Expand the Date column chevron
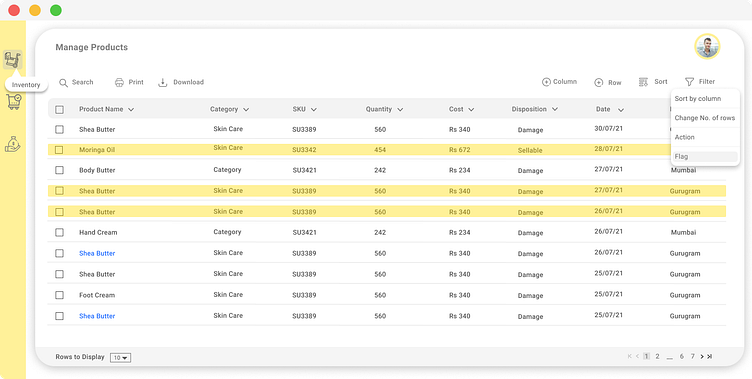The image size is (752, 379). click(x=621, y=110)
